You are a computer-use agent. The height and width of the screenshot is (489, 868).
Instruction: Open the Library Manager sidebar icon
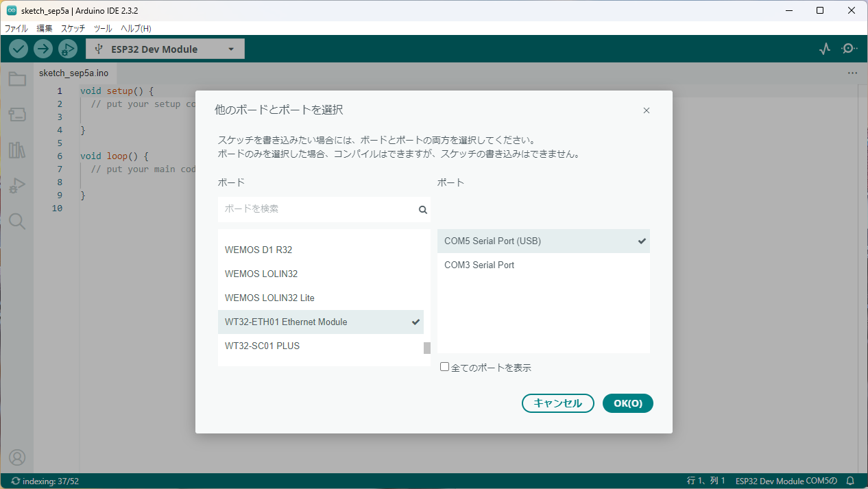[x=17, y=150]
